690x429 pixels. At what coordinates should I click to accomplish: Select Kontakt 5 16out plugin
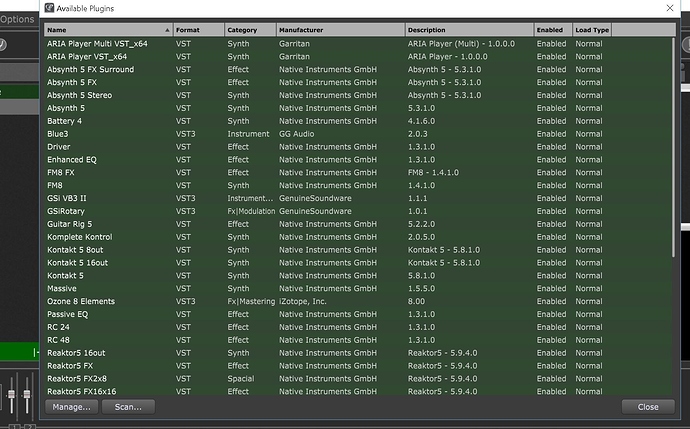358,263
